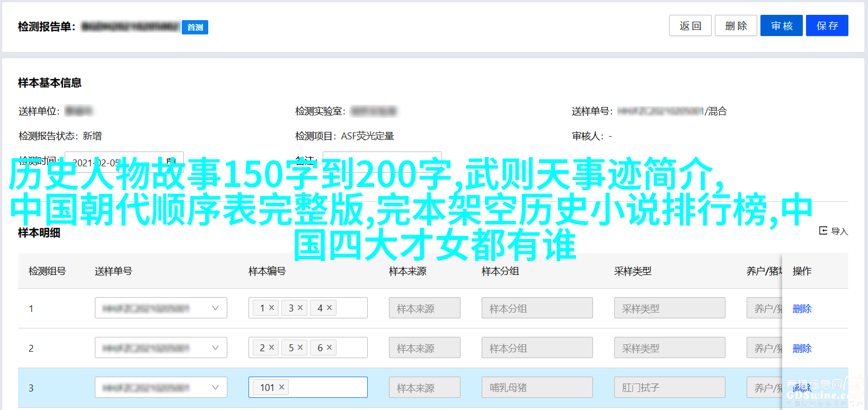Click 检测报告状态 value 新增
Viewport: 868px width, 410px height.
pyautogui.click(x=92, y=136)
